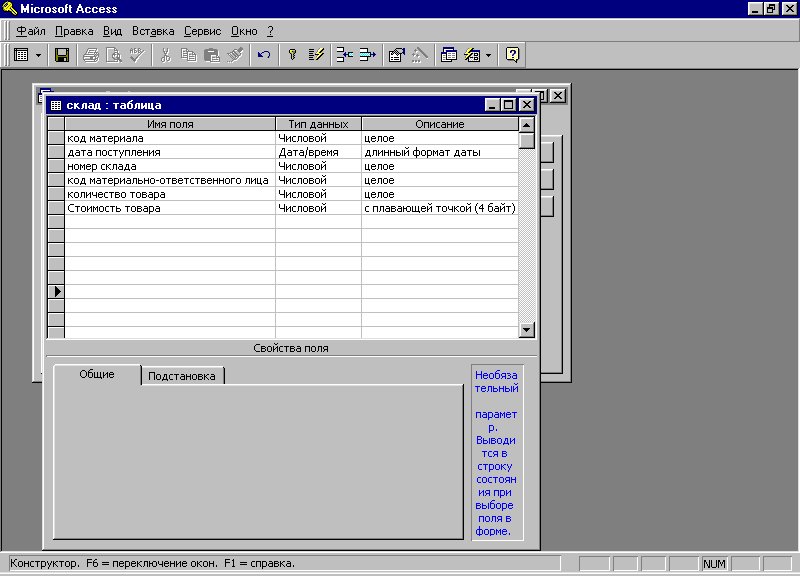Open the Правка menu
Image resolution: width=800 pixels, height=576 pixels.
click(74, 31)
